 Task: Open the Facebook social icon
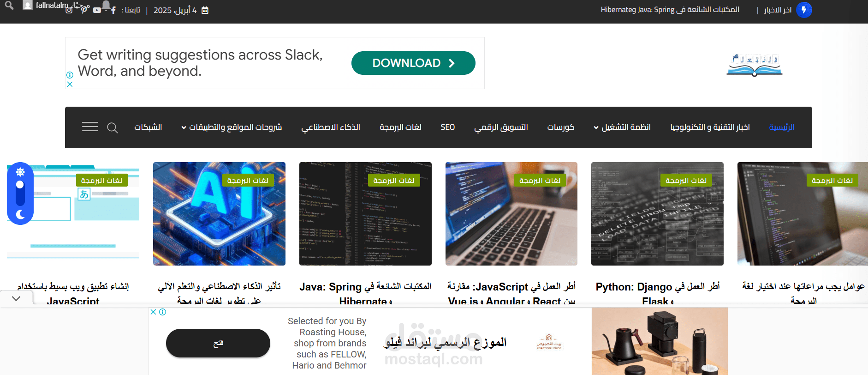[x=113, y=10]
